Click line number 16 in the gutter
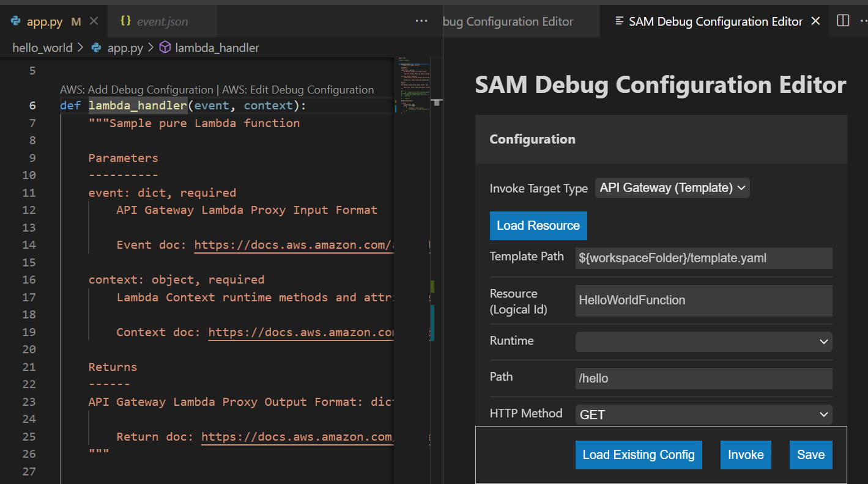 point(29,280)
